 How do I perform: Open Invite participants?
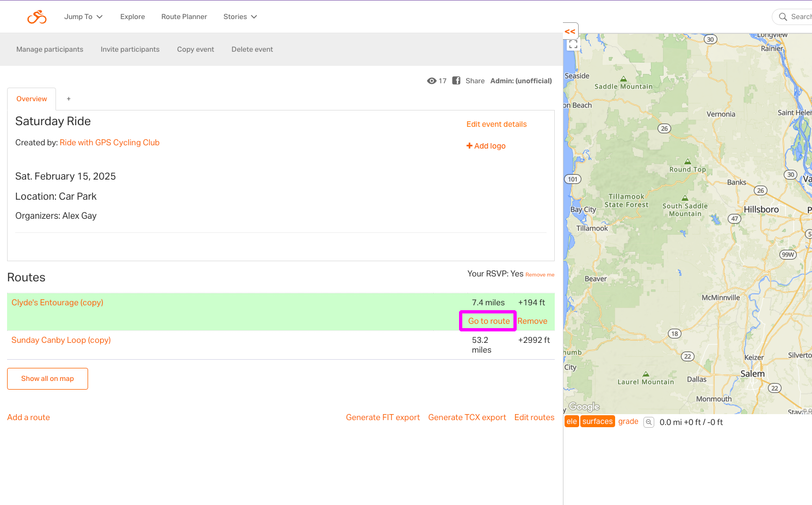click(x=130, y=50)
